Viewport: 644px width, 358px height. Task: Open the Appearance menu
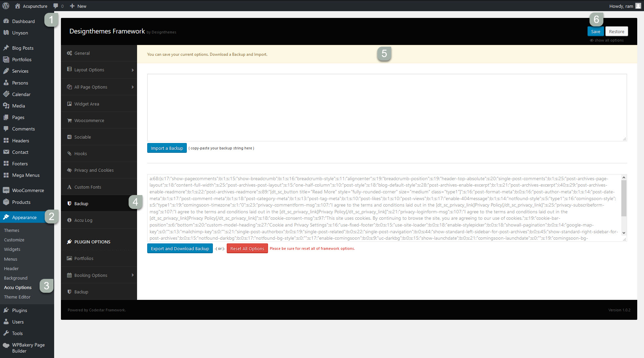pyautogui.click(x=27, y=217)
